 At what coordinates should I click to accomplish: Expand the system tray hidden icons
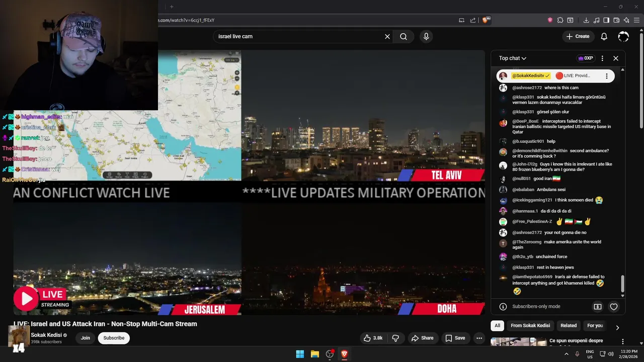(x=566, y=354)
